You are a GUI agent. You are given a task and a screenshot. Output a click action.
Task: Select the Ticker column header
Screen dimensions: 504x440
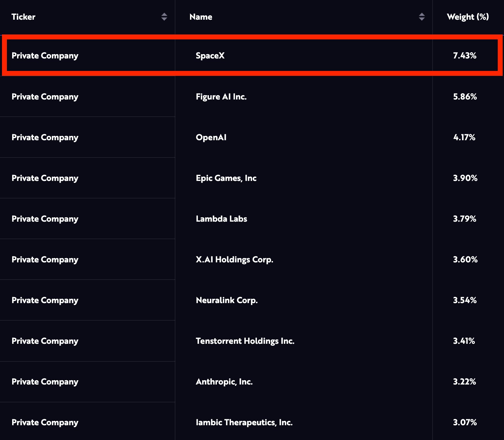[x=24, y=17]
